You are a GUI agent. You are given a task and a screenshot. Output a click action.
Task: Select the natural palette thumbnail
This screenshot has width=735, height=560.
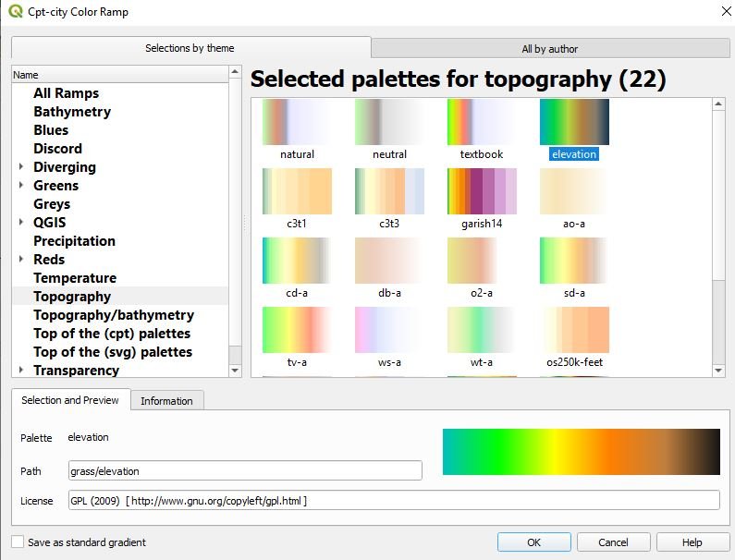[x=297, y=122]
